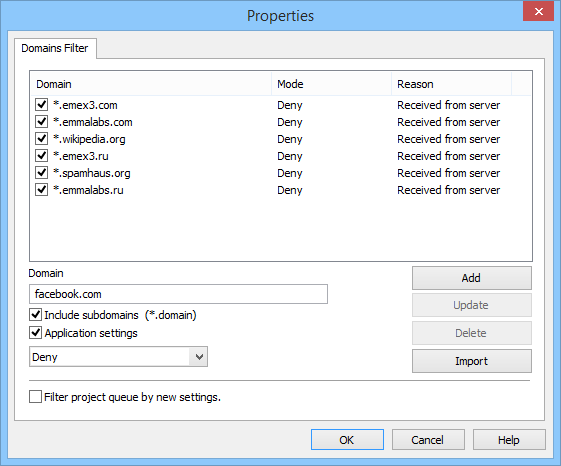Uncheck Application settings checkbox
The image size is (561, 466).
point(35,333)
